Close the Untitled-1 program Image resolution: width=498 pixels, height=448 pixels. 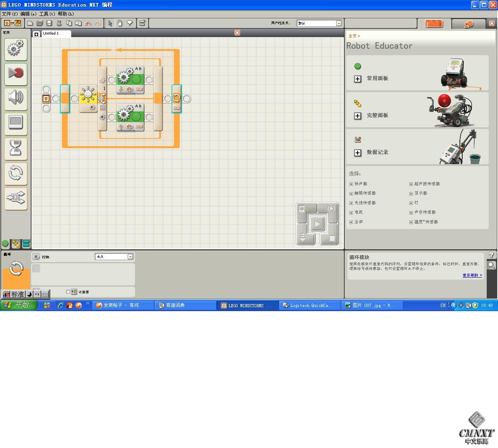pos(237,33)
